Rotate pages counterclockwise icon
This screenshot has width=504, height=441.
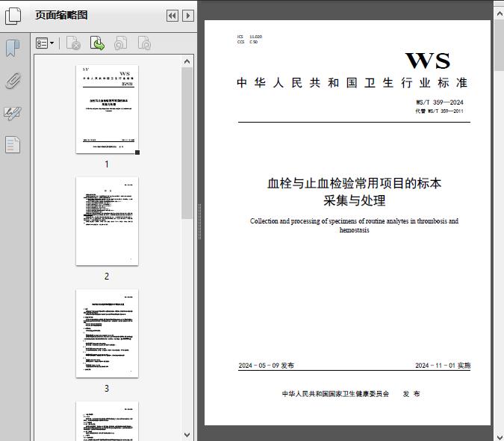tap(121, 43)
